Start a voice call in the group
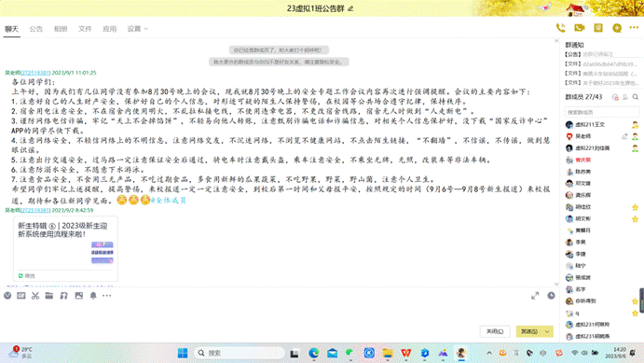Screen dimensions: 644x363 click(x=561, y=28)
